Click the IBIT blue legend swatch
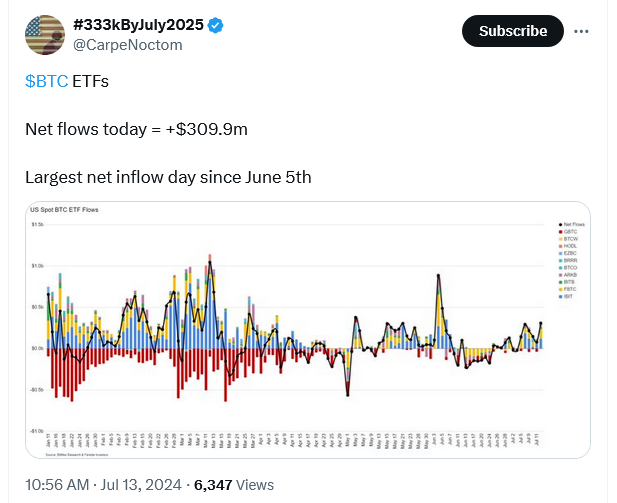 click(559, 298)
